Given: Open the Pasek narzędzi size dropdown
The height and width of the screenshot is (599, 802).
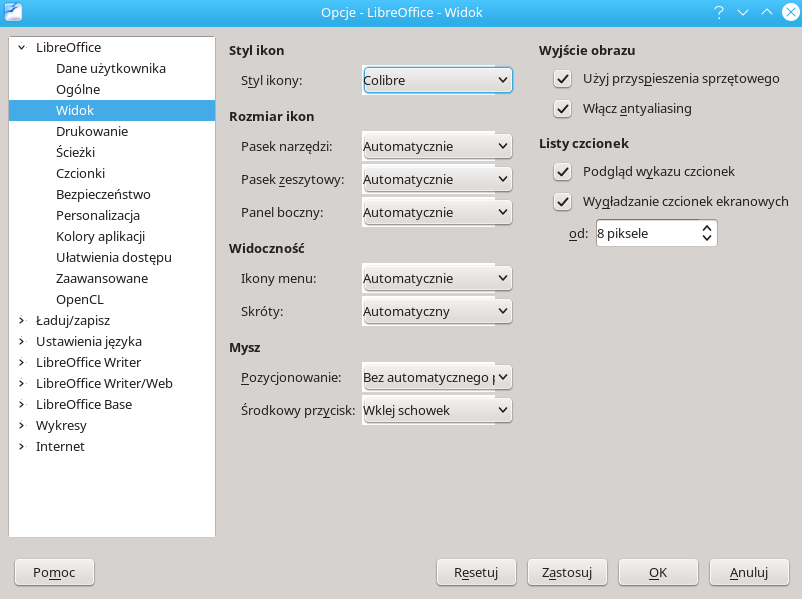Looking at the screenshot, I should (437, 146).
